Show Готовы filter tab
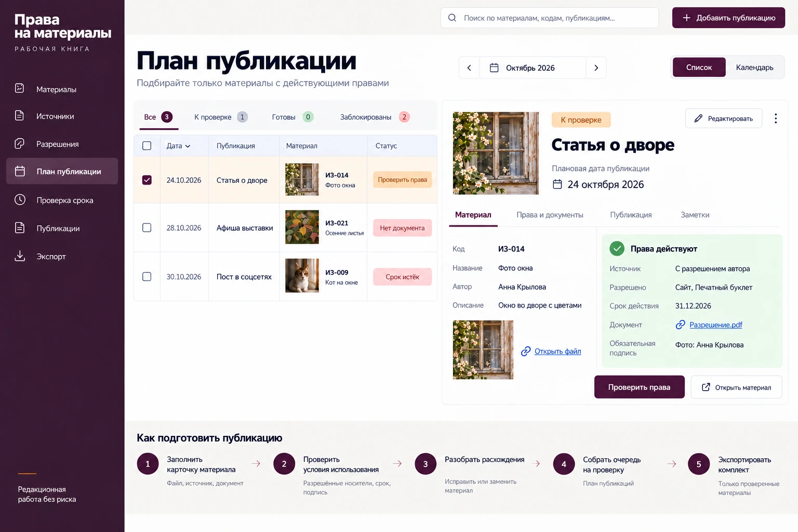Image resolution: width=798 pixels, height=532 pixels. [x=292, y=117]
